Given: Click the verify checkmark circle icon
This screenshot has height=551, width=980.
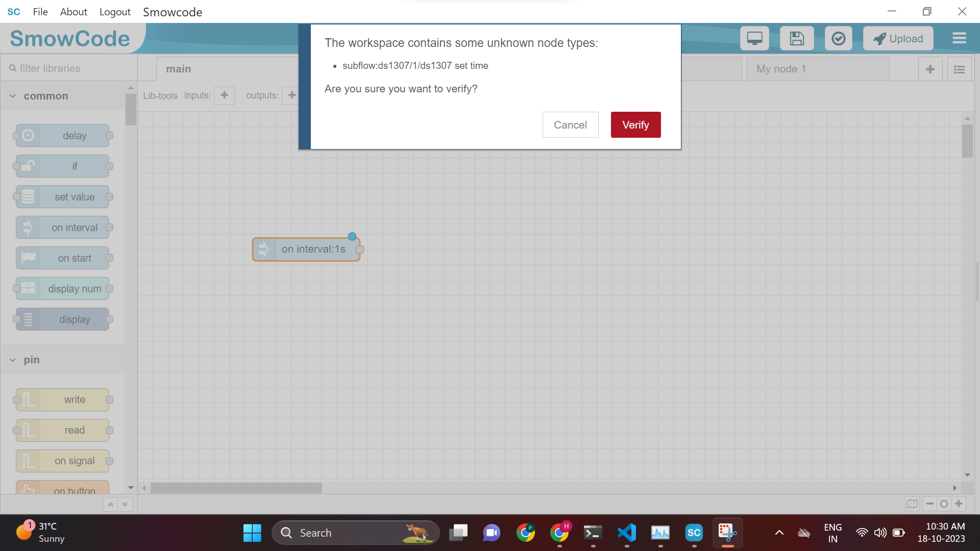Looking at the screenshot, I should pos(838,39).
